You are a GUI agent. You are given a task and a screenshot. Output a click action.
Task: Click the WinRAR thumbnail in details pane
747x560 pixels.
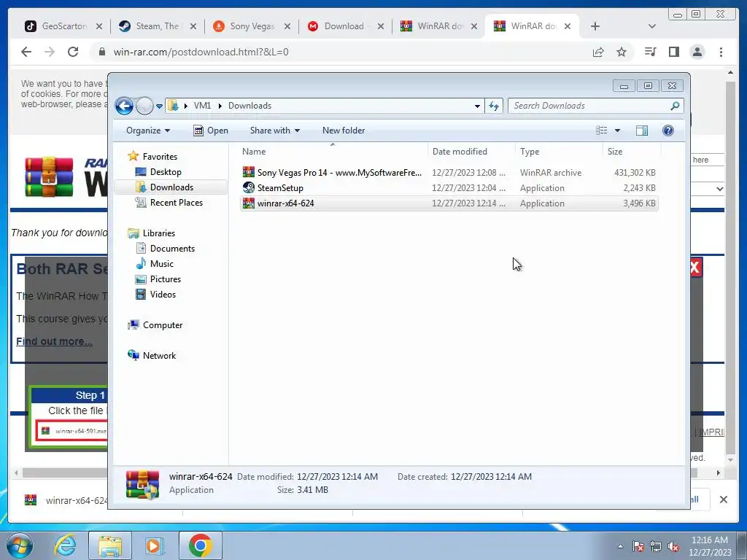coord(142,484)
